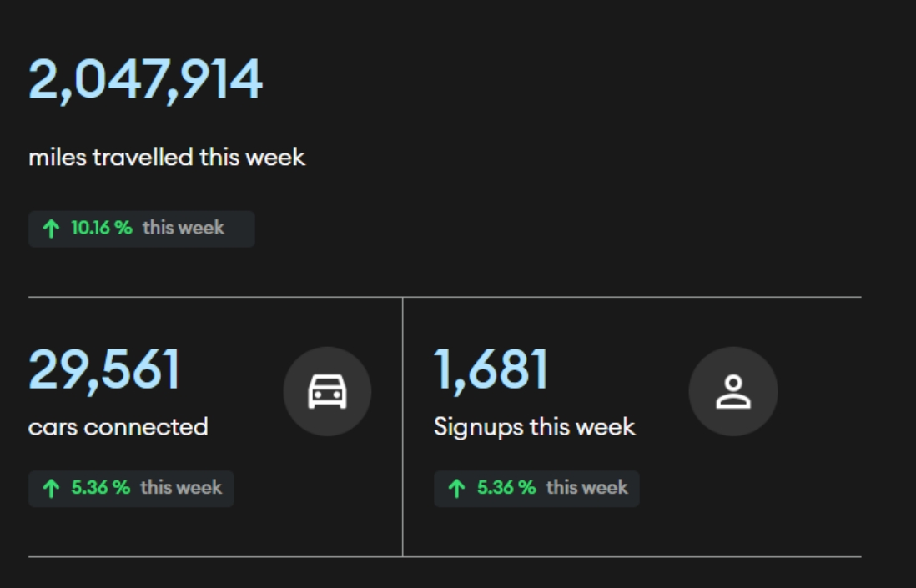The image size is (916, 588).
Task: Click the 1,681 signups count
Action: 491,369
